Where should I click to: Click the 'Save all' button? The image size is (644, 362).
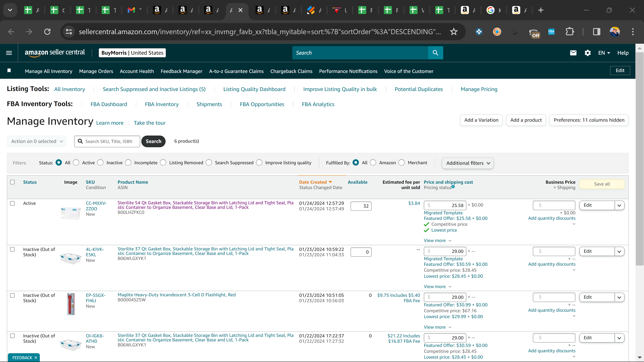602,184
